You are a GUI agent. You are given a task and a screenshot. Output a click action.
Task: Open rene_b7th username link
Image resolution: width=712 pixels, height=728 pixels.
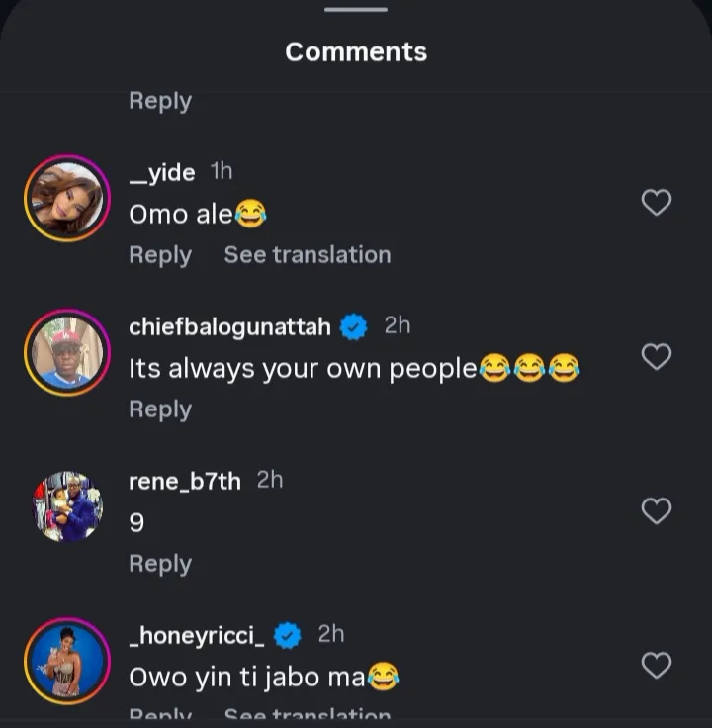[x=185, y=482]
